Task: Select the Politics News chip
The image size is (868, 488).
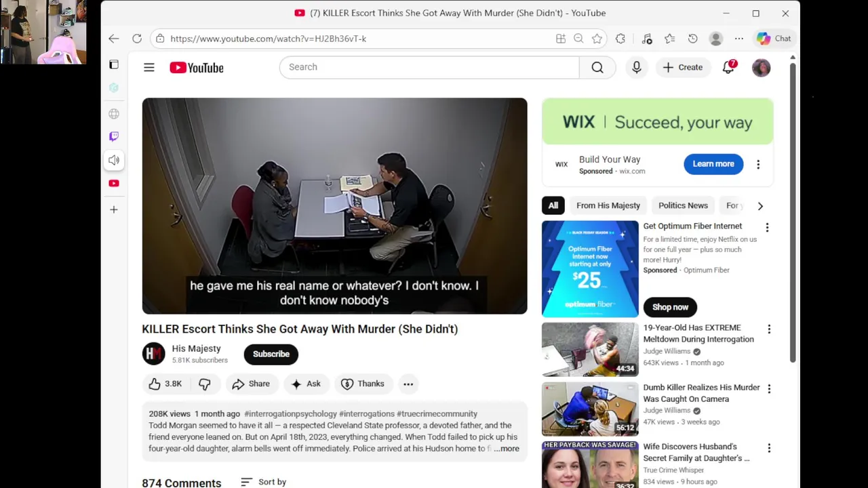Action: click(683, 205)
